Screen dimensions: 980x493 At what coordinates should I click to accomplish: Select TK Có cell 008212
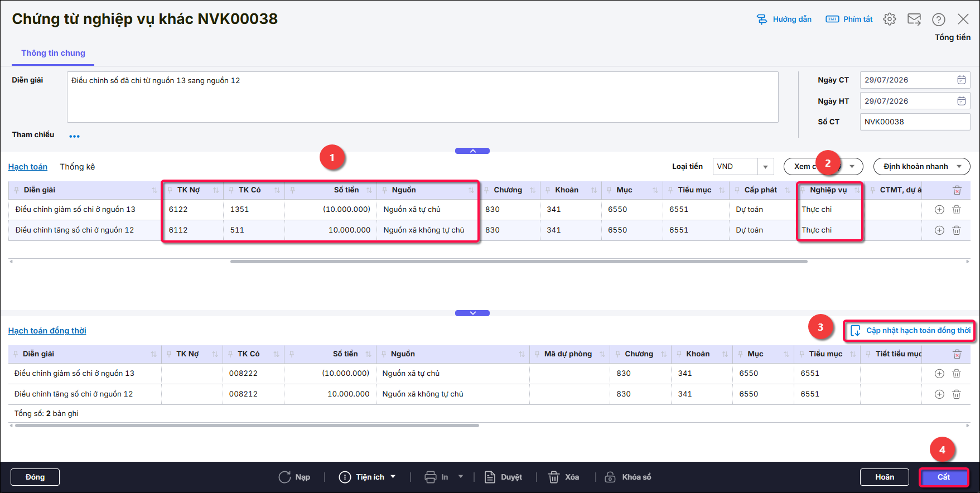(x=253, y=394)
